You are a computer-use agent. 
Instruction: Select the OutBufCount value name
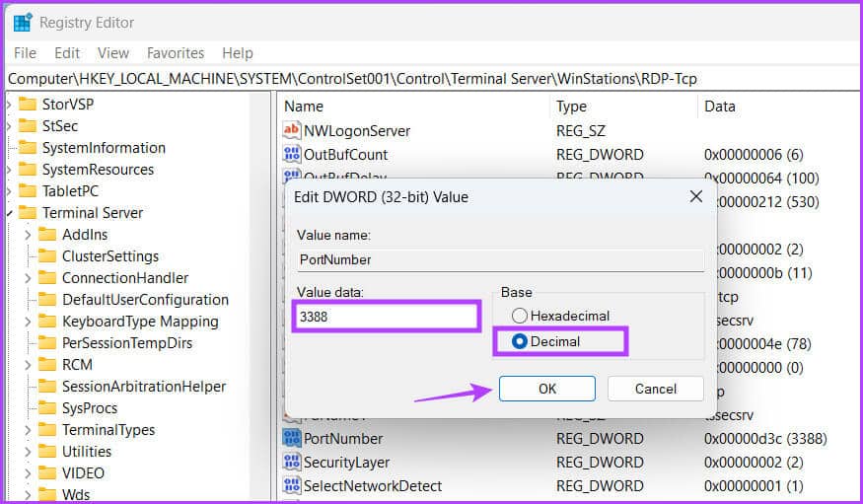(x=345, y=155)
